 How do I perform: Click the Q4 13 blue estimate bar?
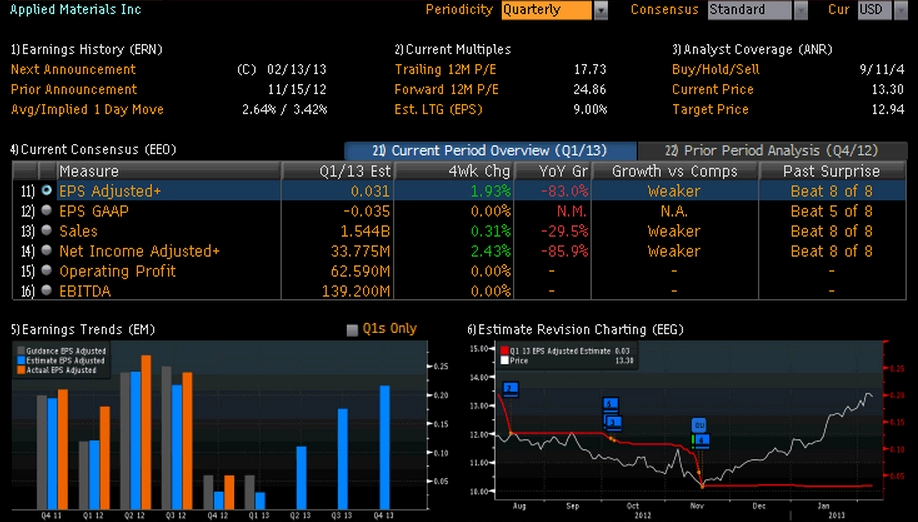tap(384, 447)
